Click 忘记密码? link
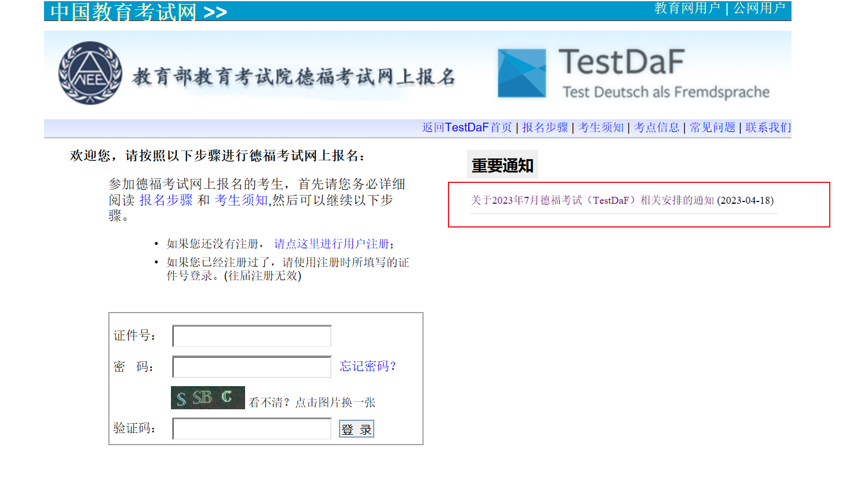 [x=368, y=366]
